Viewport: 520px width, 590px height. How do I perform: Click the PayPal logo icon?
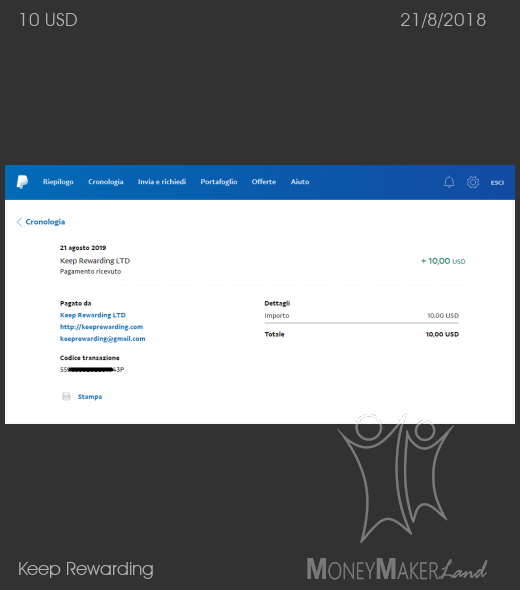[22, 182]
